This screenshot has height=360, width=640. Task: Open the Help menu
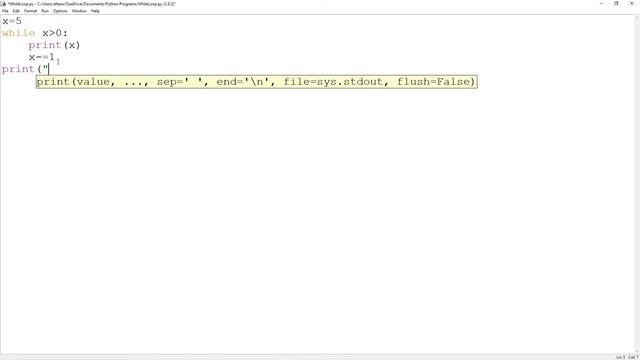click(95, 11)
